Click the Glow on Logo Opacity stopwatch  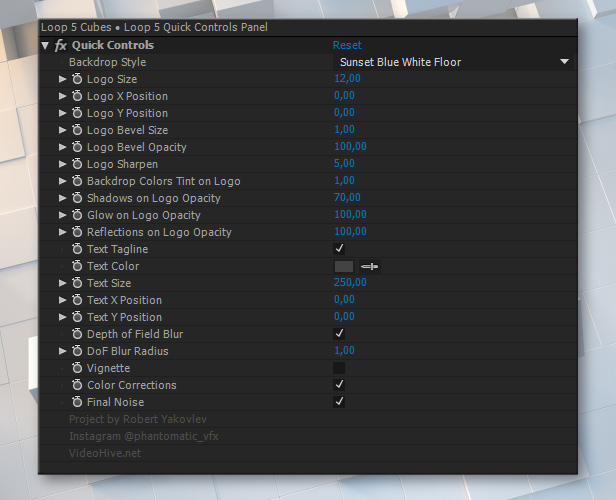[x=77, y=215]
